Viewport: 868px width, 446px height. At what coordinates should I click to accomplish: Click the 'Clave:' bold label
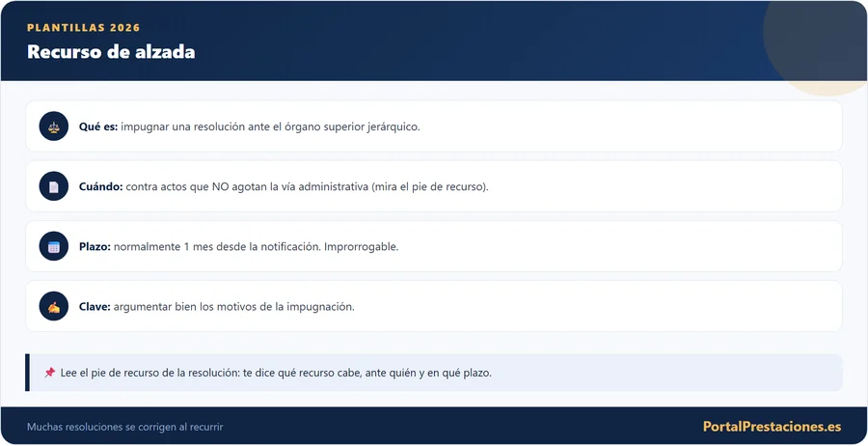coord(95,306)
